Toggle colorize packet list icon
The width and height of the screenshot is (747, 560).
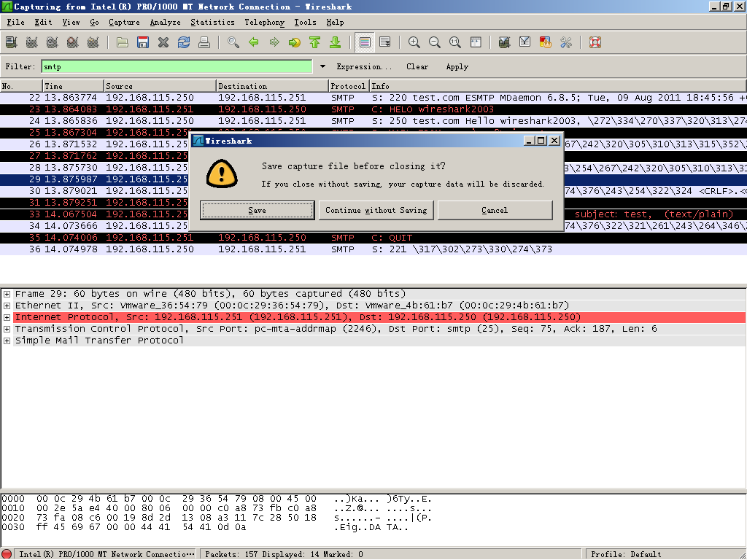(x=365, y=42)
